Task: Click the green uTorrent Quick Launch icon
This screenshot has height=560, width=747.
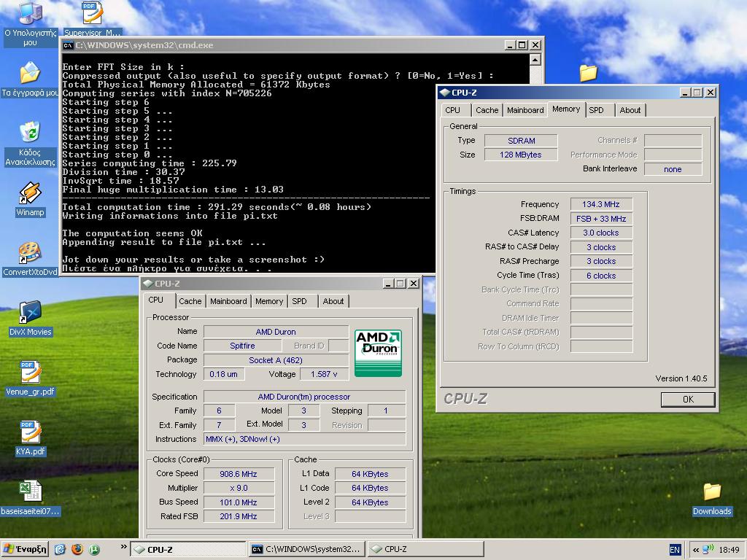Action: [94, 550]
